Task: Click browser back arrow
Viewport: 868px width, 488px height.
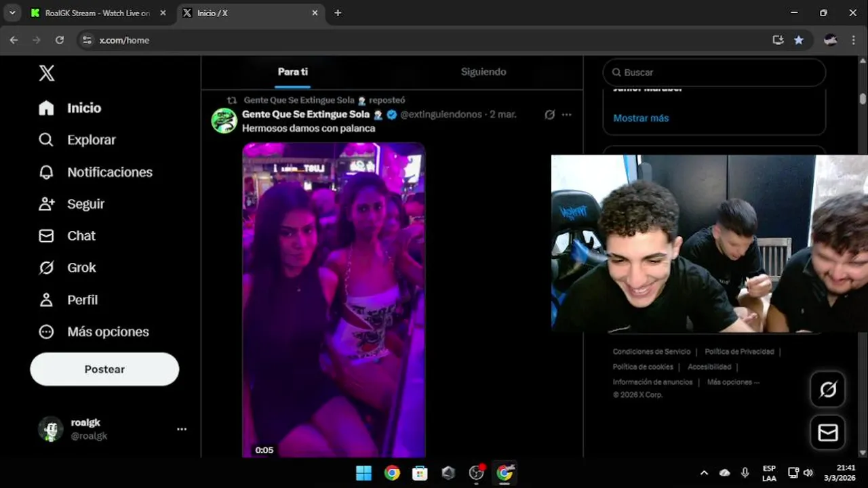Action: [14, 40]
